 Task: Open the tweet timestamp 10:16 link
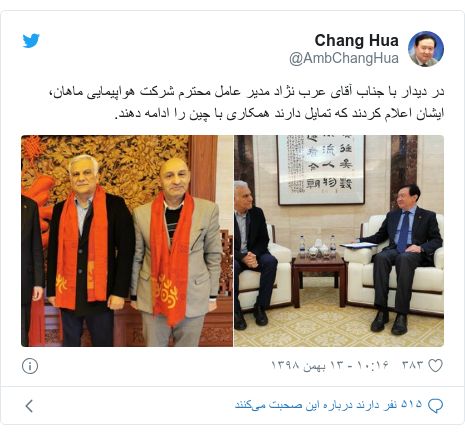click(330, 365)
